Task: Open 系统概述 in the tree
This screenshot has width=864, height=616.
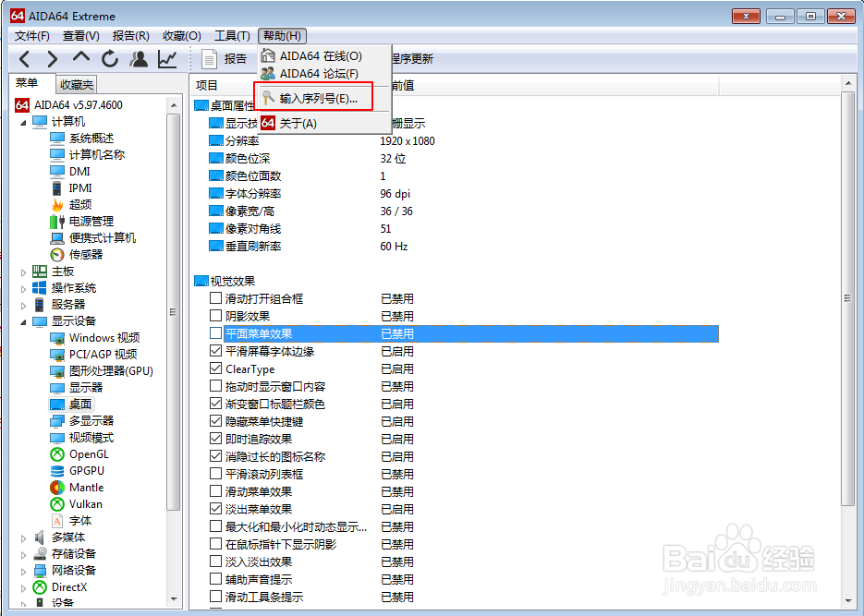Action: (x=81, y=139)
